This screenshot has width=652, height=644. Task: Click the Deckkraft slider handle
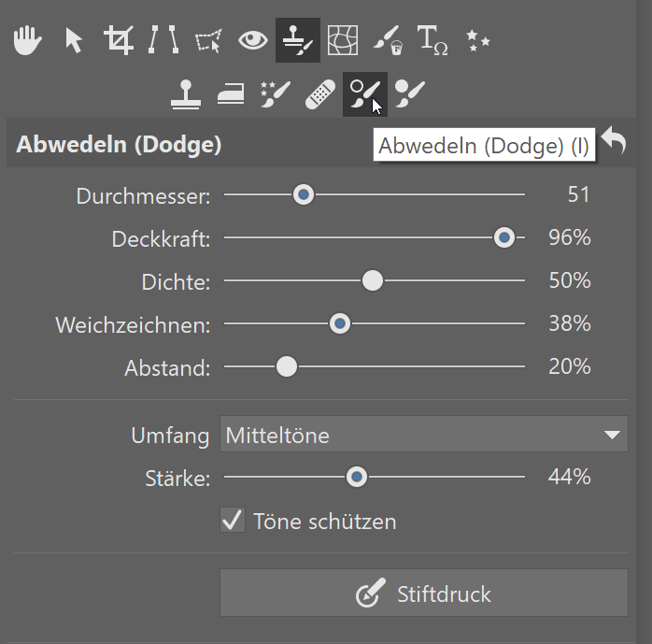pos(504,237)
